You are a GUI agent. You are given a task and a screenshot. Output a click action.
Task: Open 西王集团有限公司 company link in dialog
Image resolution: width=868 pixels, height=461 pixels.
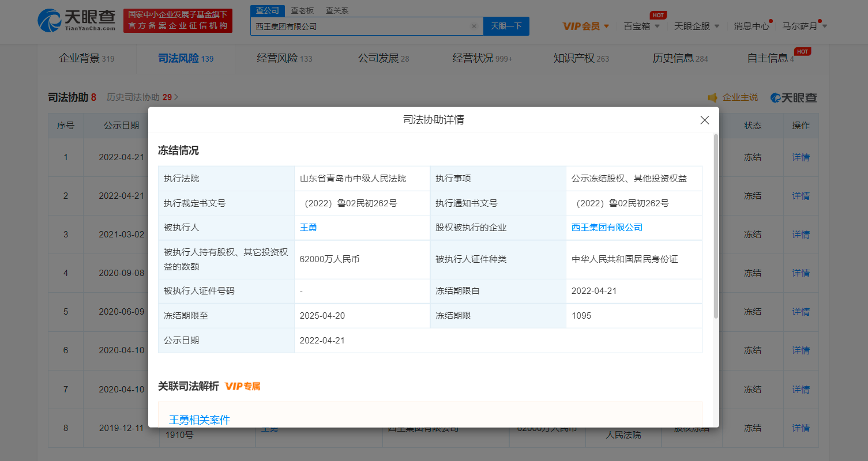607,228
